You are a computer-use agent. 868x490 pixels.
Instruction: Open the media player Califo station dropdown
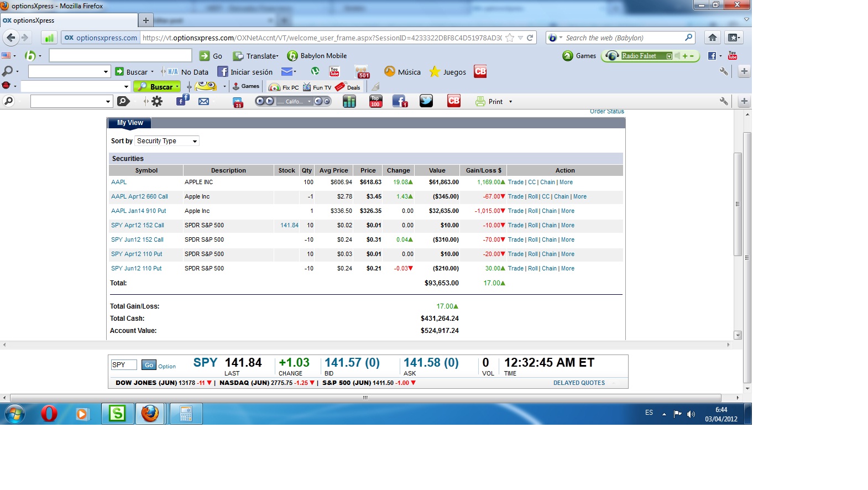click(x=295, y=101)
